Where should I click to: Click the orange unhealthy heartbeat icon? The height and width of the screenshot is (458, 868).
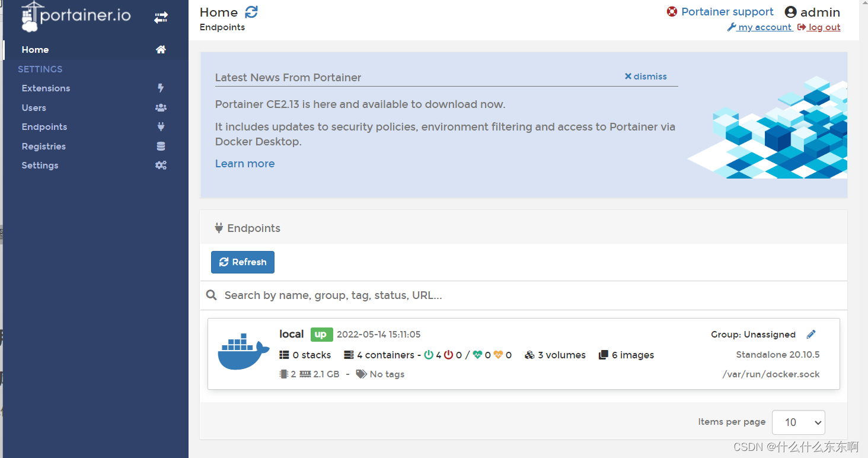[498, 355]
